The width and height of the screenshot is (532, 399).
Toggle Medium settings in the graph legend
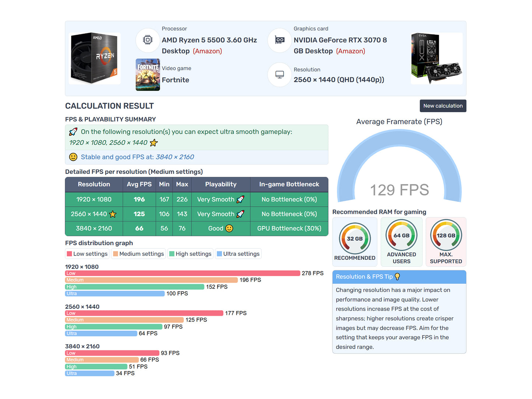coord(138,254)
